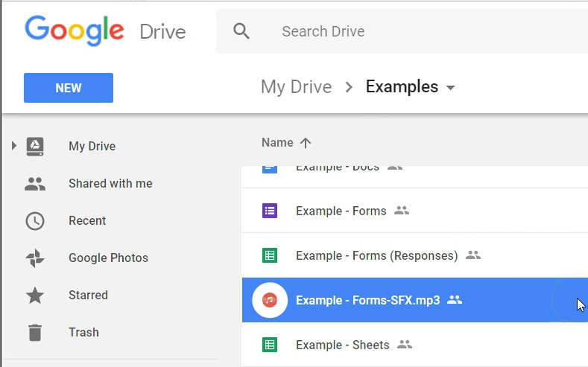The width and height of the screenshot is (588, 367).
Task: Open the Starred section
Action: click(x=88, y=295)
